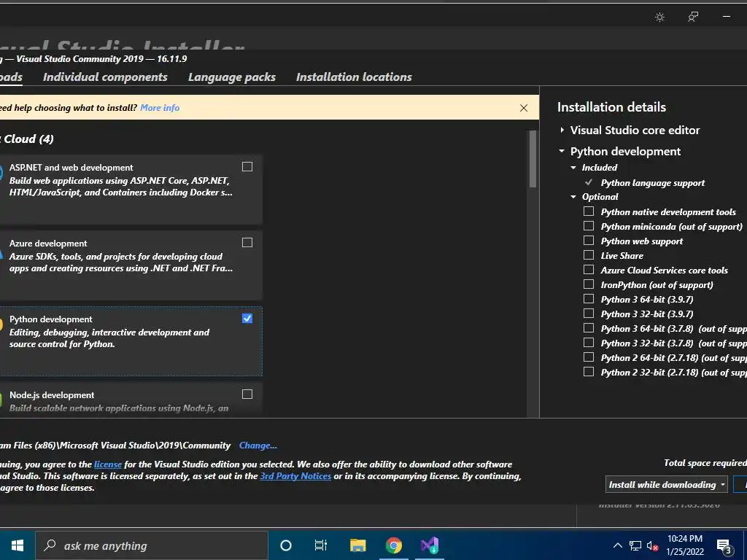Image resolution: width=747 pixels, height=560 pixels.
Task: Select the Azure development workload card
Action: [131, 265]
